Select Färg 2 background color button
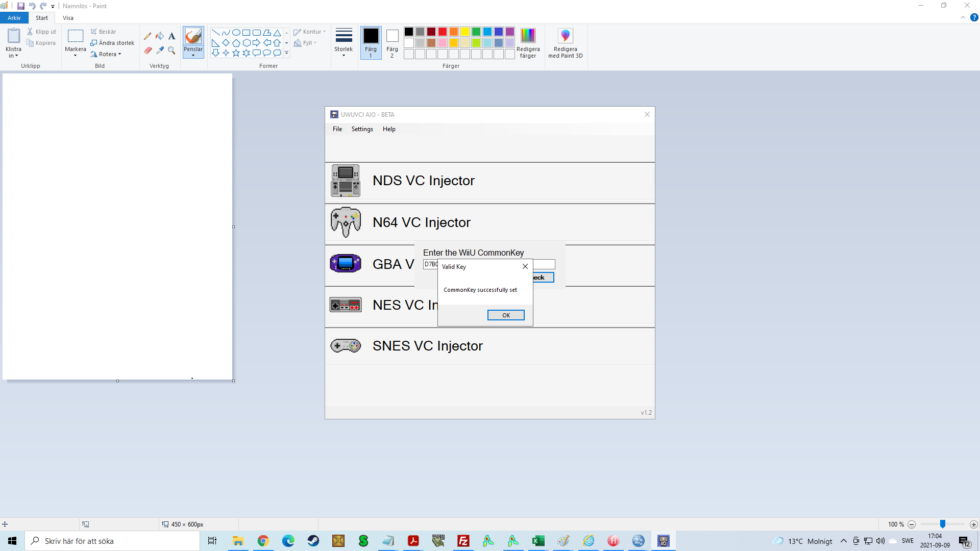 coord(392,43)
